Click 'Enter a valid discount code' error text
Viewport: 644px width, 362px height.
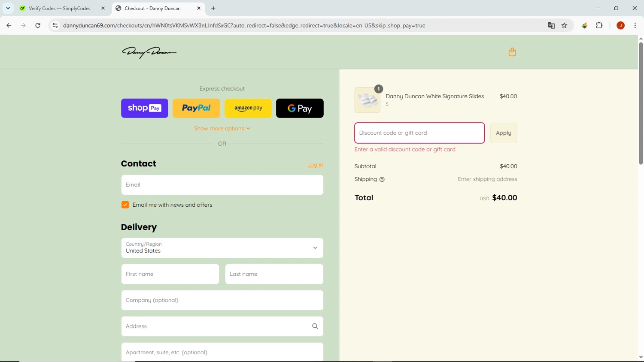(x=405, y=149)
